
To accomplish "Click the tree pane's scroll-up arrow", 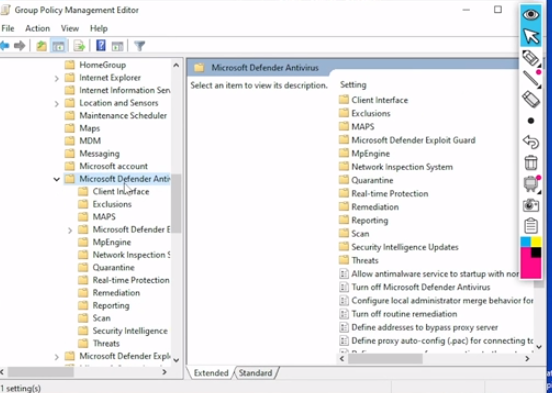I will click(176, 65).
